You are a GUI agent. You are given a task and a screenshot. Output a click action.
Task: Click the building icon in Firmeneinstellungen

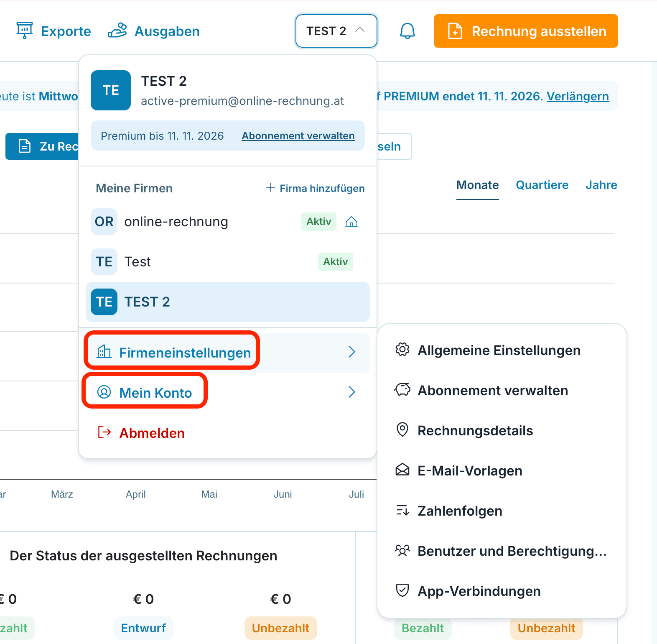tap(104, 352)
